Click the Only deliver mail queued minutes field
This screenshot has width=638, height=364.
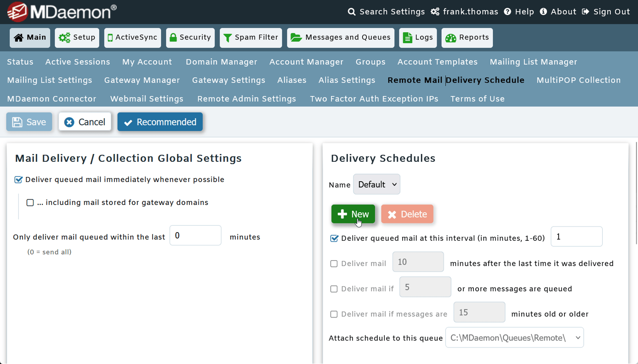point(195,235)
